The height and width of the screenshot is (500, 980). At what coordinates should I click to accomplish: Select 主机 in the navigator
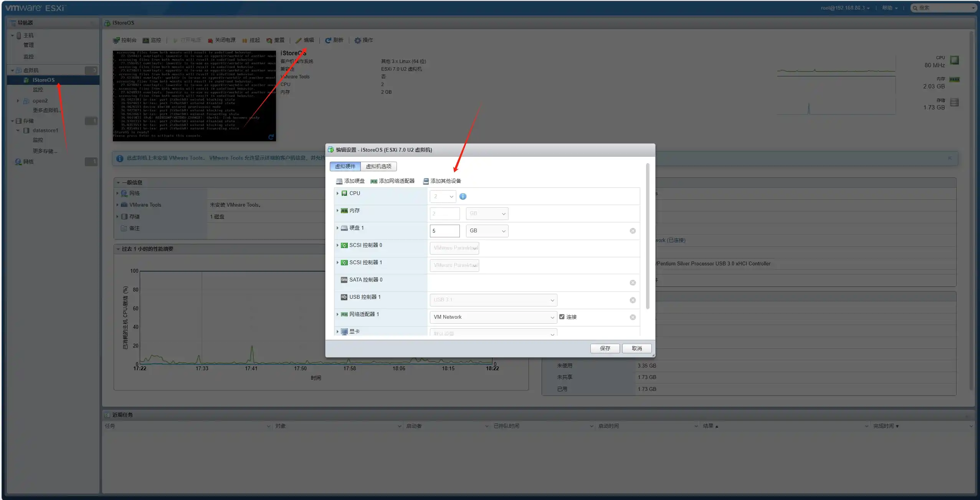coord(28,35)
